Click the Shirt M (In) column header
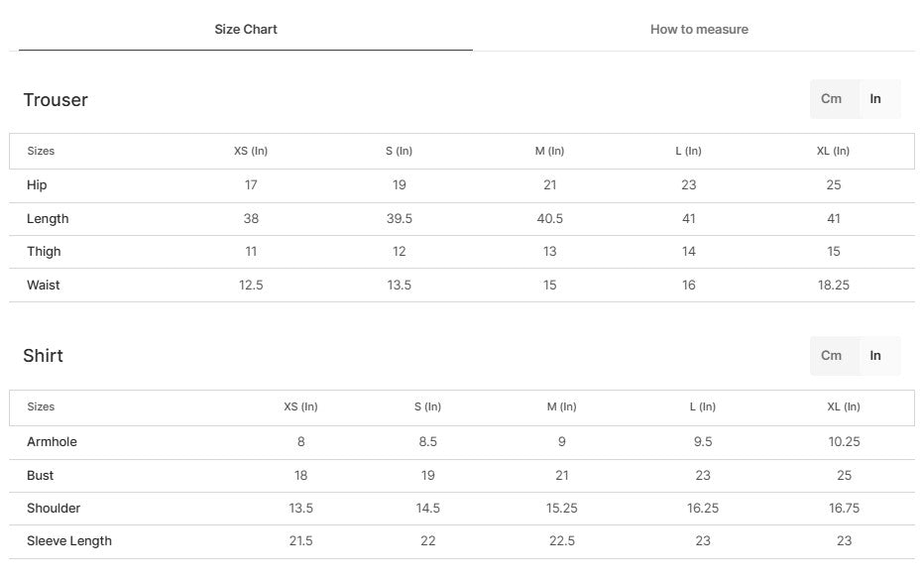This screenshot has height=577, width=924. [561, 407]
